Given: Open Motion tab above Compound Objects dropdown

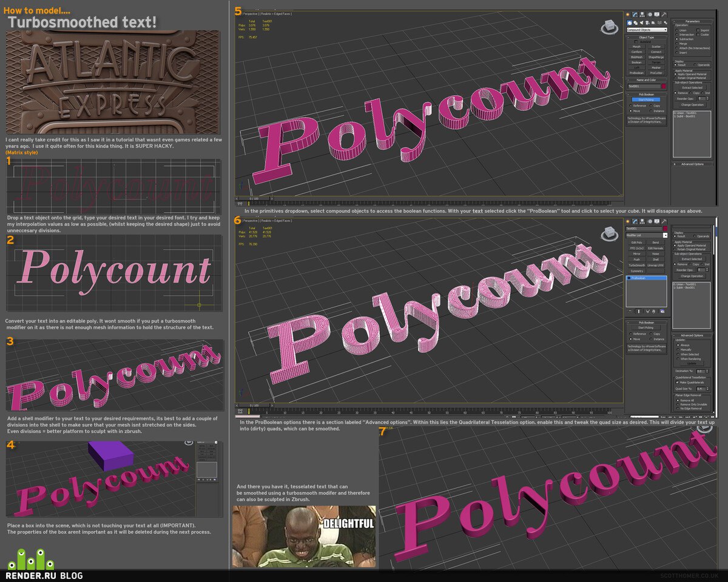Looking at the screenshot, I should (x=650, y=15).
